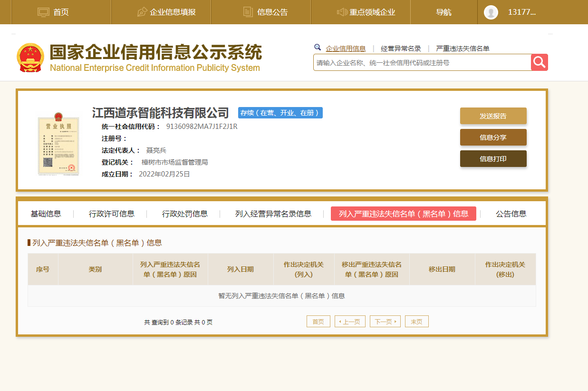The height and width of the screenshot is (391, 588).
Task: Click the 信息分享 button
Action: tap(493, 137)
